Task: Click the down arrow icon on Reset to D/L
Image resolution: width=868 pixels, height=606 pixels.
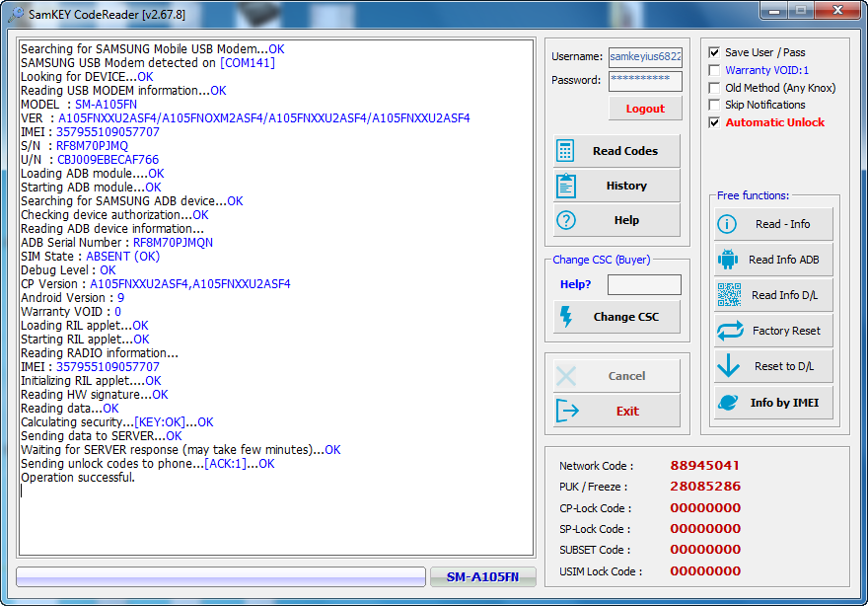Action: (x=728, y=365)
